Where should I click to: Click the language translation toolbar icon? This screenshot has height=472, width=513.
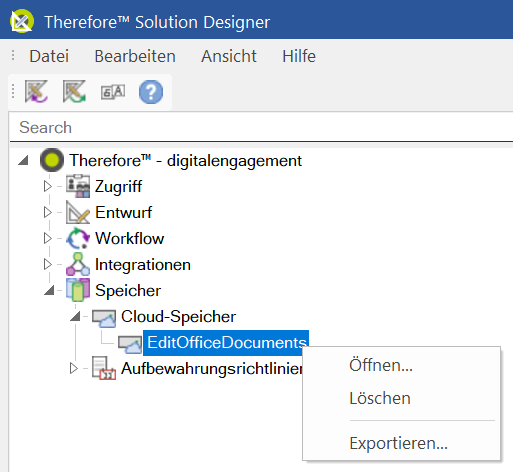113,92
